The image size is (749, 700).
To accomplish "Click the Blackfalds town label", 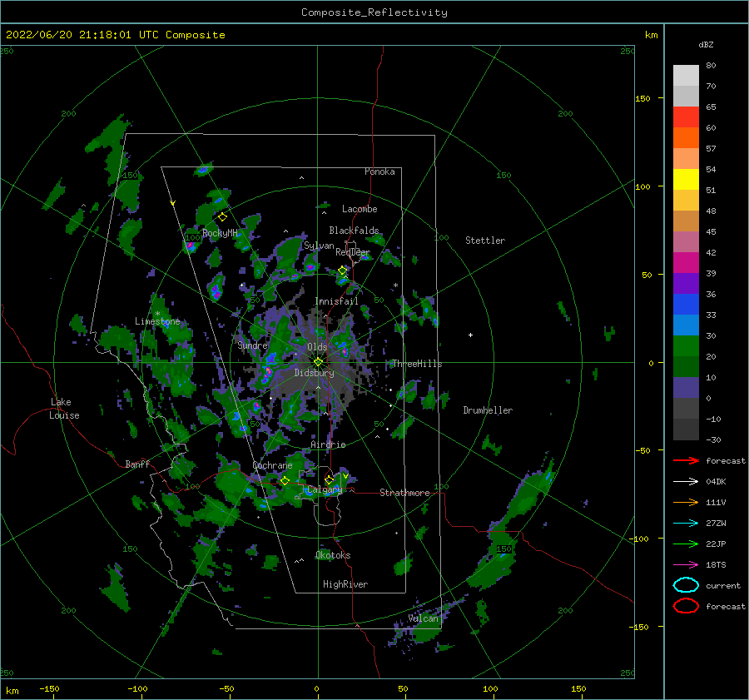I will (354, 231).
